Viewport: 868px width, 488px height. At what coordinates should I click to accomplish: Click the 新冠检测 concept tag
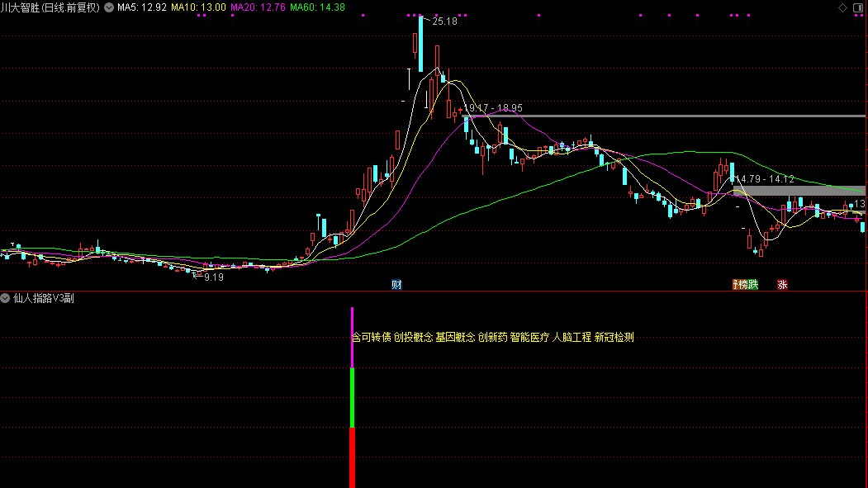coord(614,337)
